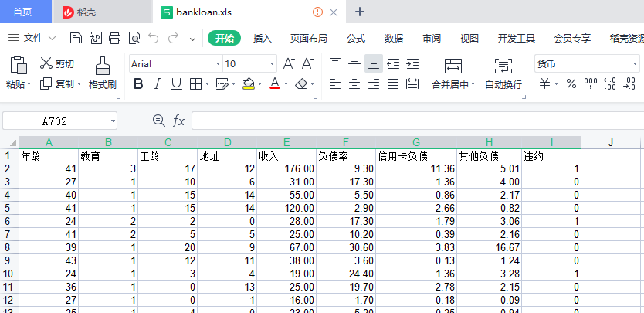
Task: Click the new tab plus button
Action: coord(359,12)
